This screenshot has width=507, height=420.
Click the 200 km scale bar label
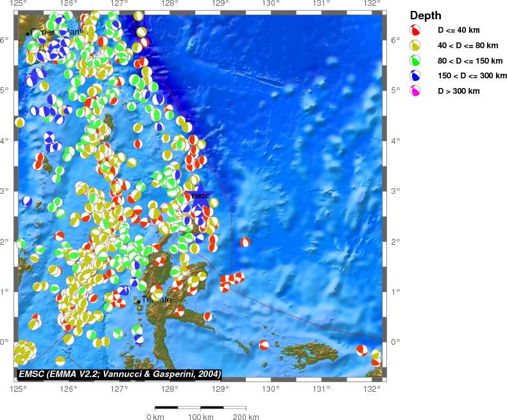[245, 417]
